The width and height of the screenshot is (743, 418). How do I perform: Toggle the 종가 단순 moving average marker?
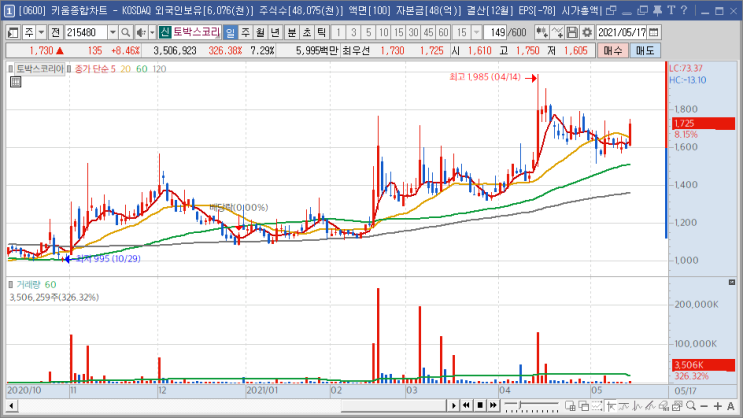point(69,69)
